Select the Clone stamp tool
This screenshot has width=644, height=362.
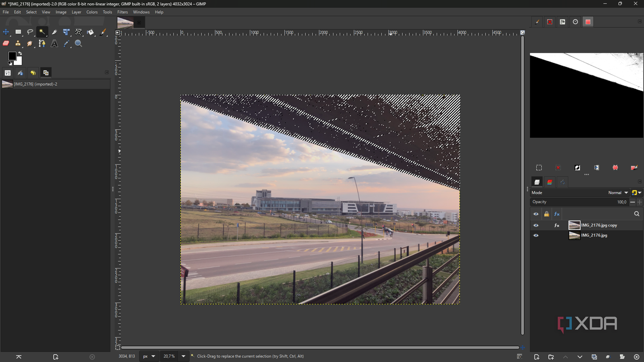(18, 43)
